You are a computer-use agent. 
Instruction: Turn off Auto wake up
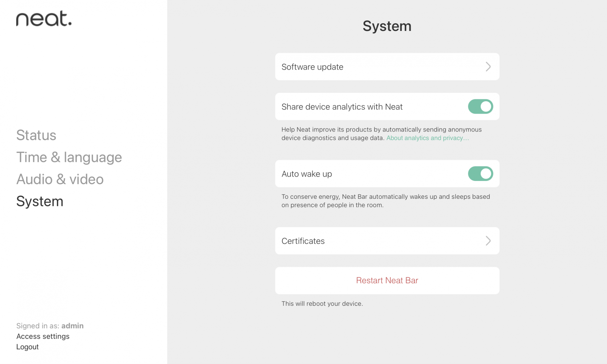pyautogui.click(x=480, y=174)
